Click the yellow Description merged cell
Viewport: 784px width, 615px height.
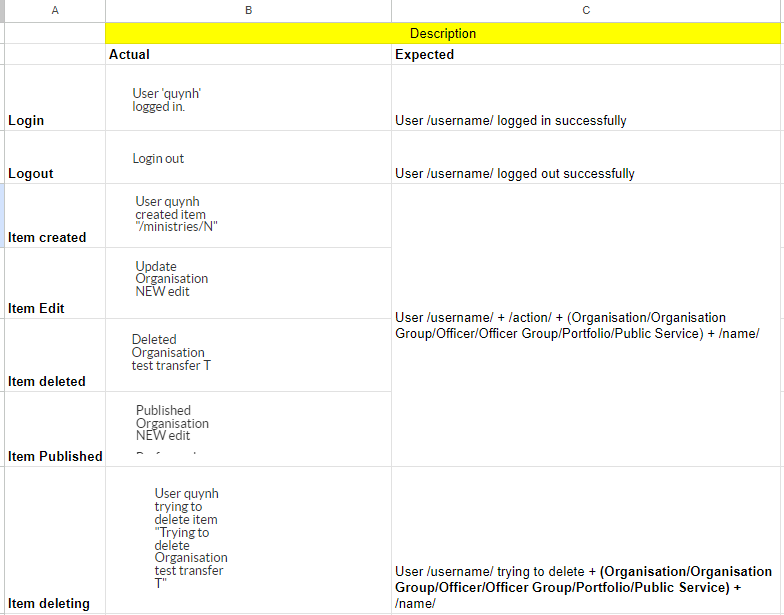pyautogui.click(x=443, y=33)
